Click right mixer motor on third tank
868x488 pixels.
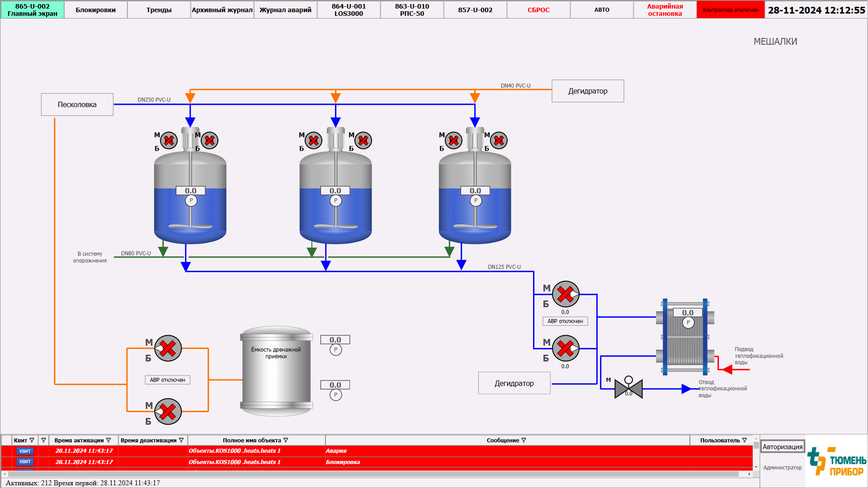pyautogui.click(x=499, y=141)
